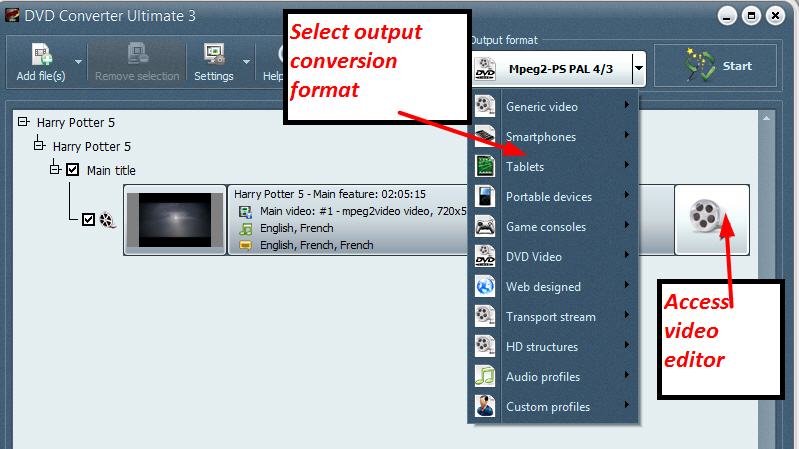Toggle the output format dropdown arrow
This screenshot has height=449, width=799.
[x=639, y=68]
